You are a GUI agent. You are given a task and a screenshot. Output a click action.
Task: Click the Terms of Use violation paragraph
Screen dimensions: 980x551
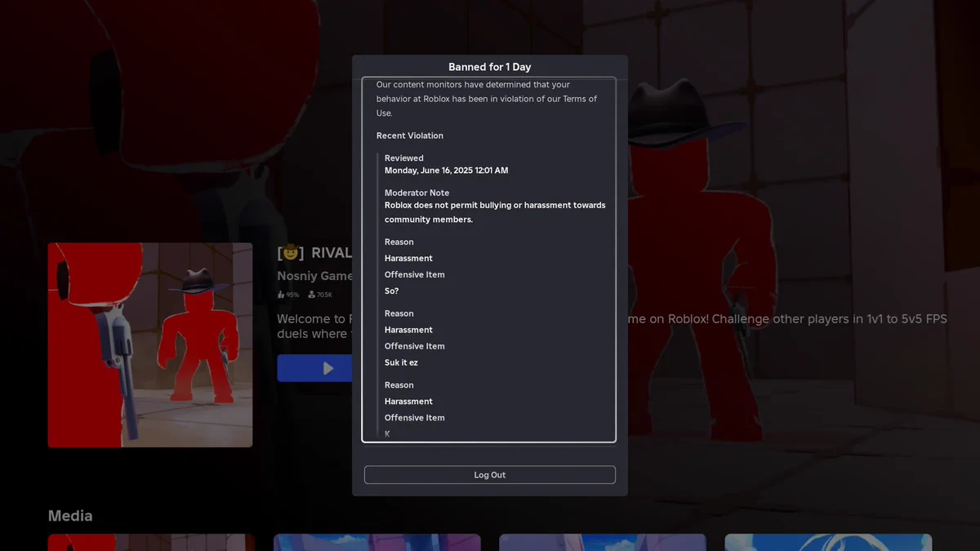coord(487,99)
